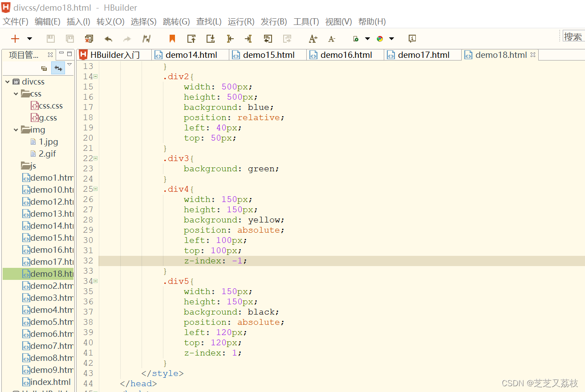Close the 项目管理器 panel tab
585x392 pixels.
[50, 54]
